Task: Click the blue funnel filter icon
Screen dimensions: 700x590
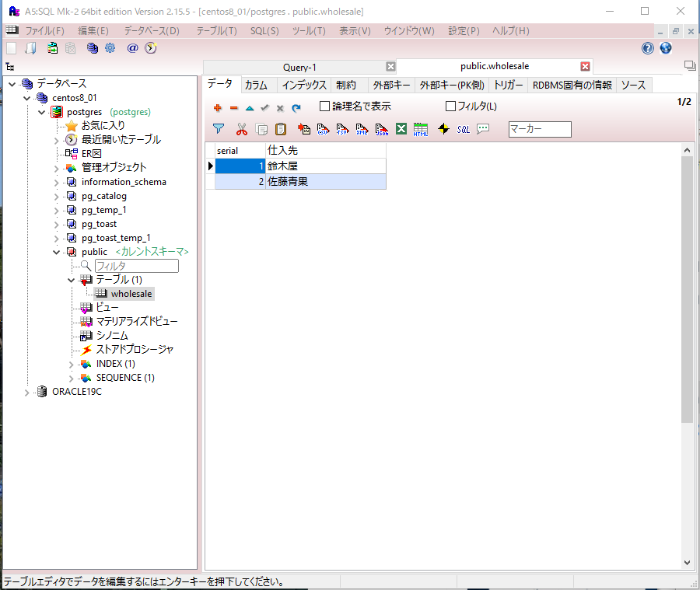Action: [x=219, y=129]
